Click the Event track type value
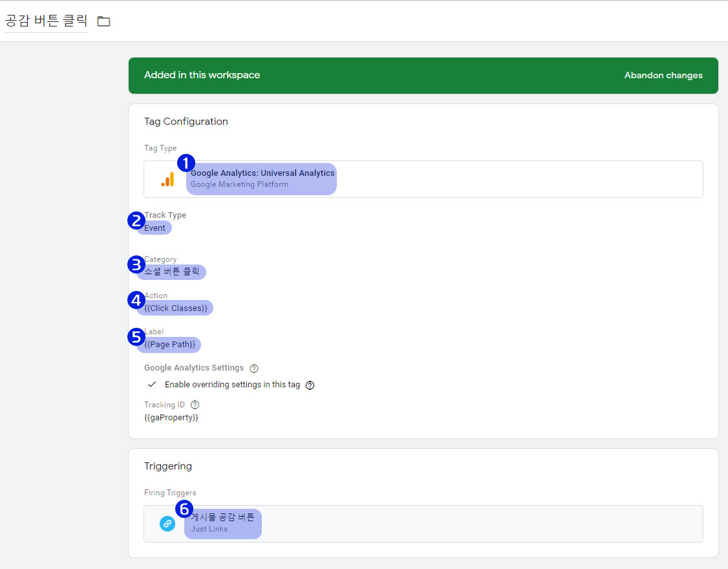728x569 pixels. pos(155,228)
